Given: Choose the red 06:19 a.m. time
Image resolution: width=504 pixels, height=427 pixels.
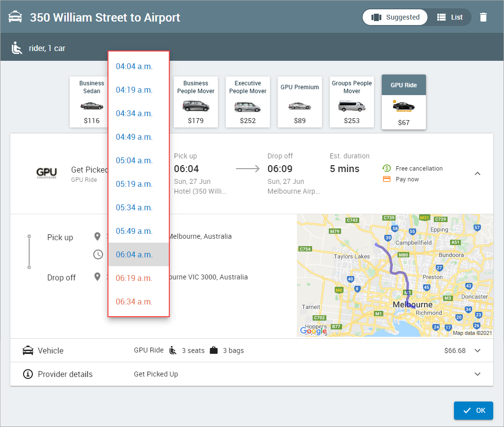Looking at the screenshot, I should tap(138, 278).
